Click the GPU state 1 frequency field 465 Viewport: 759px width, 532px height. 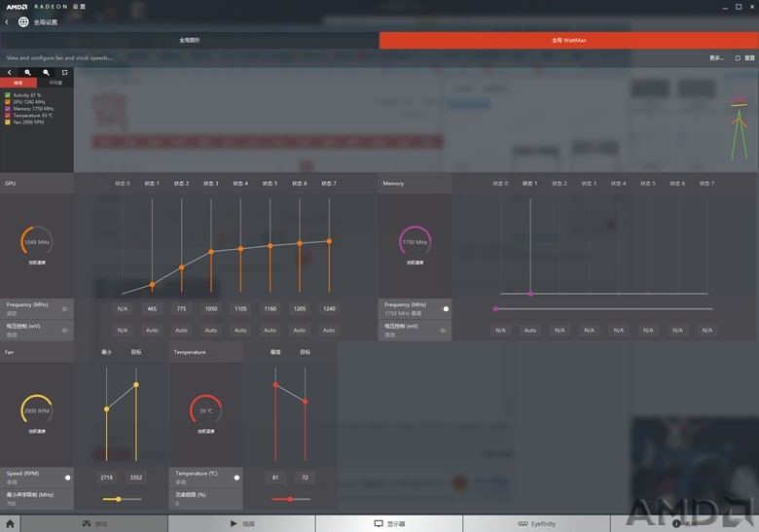pyautogui.click(x=152, y=308)
